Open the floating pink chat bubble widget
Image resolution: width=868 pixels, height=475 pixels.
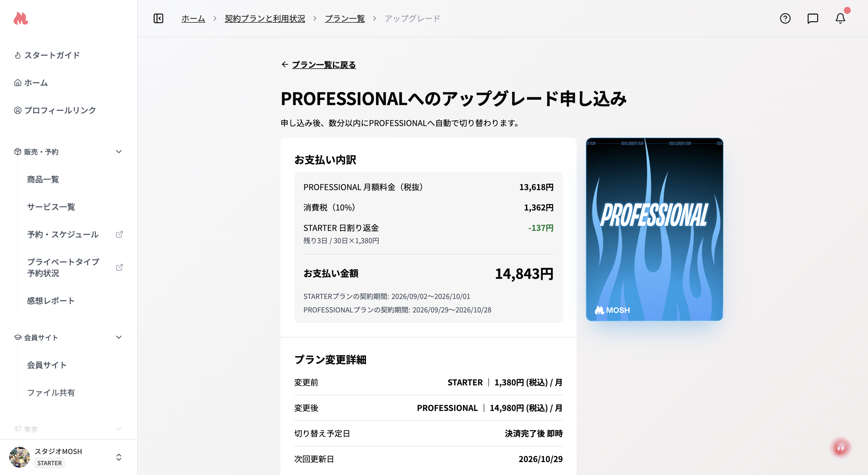coord(840,448)
